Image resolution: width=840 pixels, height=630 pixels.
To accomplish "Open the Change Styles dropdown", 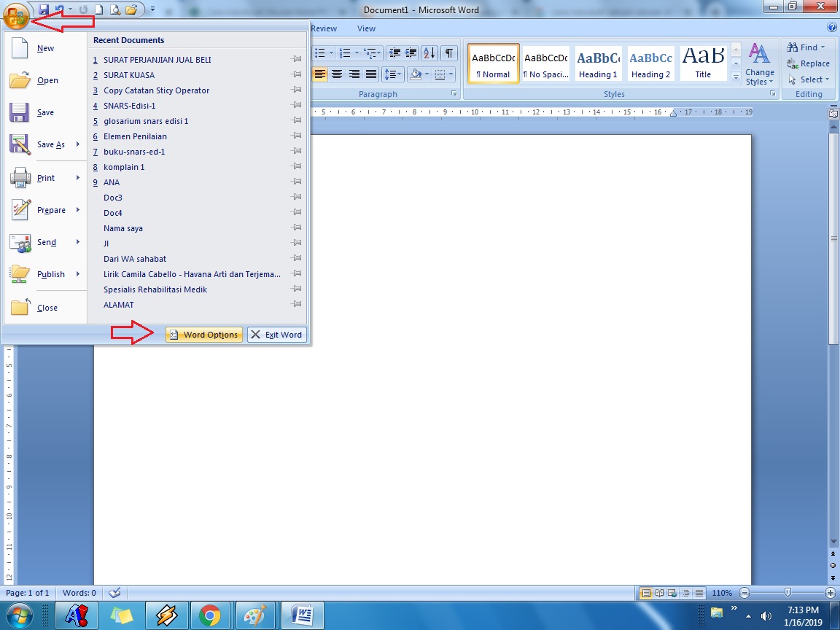I will [760, 64].
